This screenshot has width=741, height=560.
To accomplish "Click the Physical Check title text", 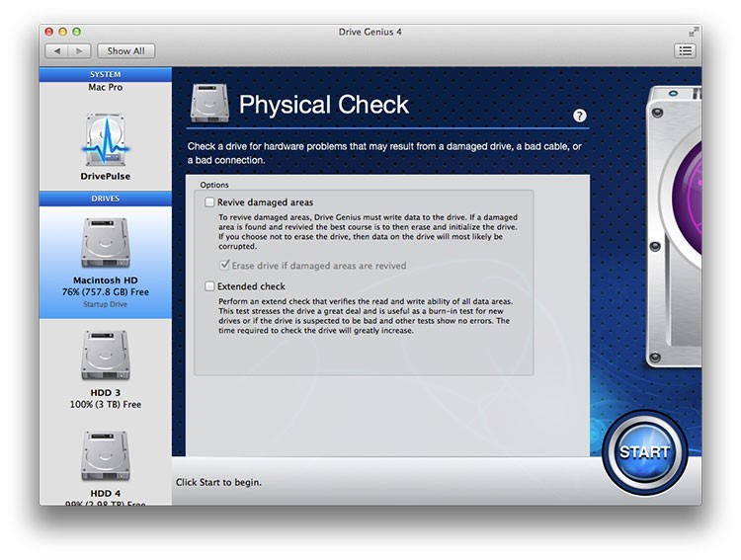I will pos(324,105).
